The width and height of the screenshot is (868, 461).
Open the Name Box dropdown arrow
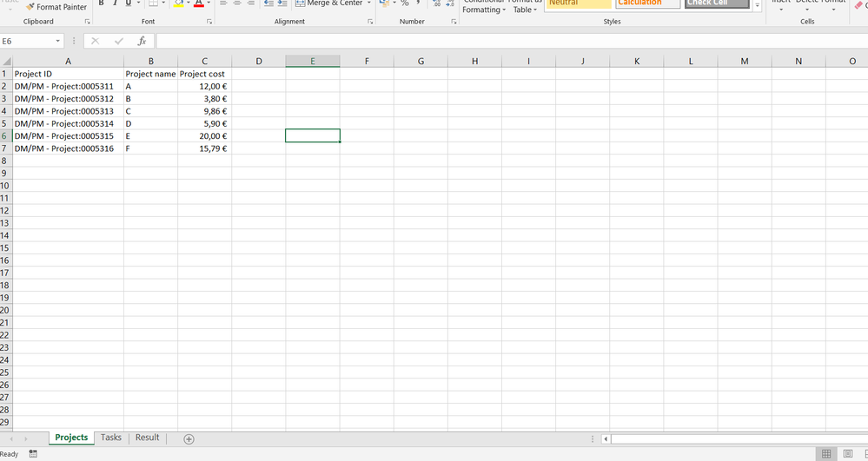57,41
